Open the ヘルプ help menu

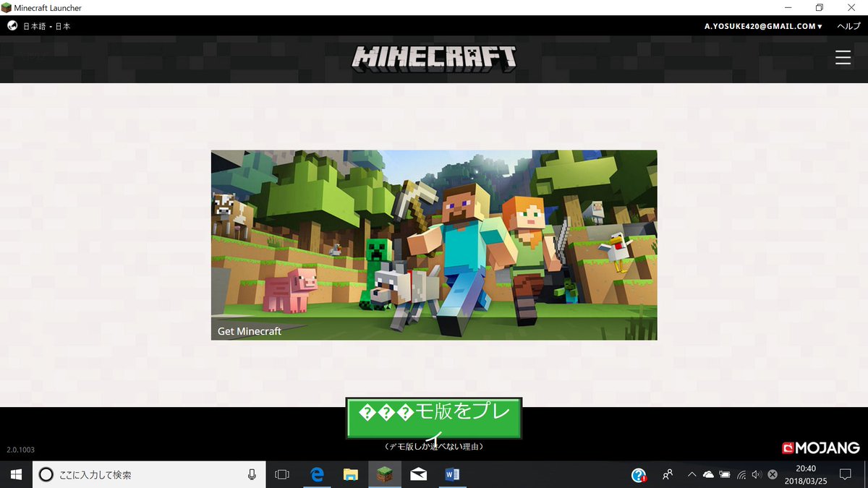click(848, 26)
